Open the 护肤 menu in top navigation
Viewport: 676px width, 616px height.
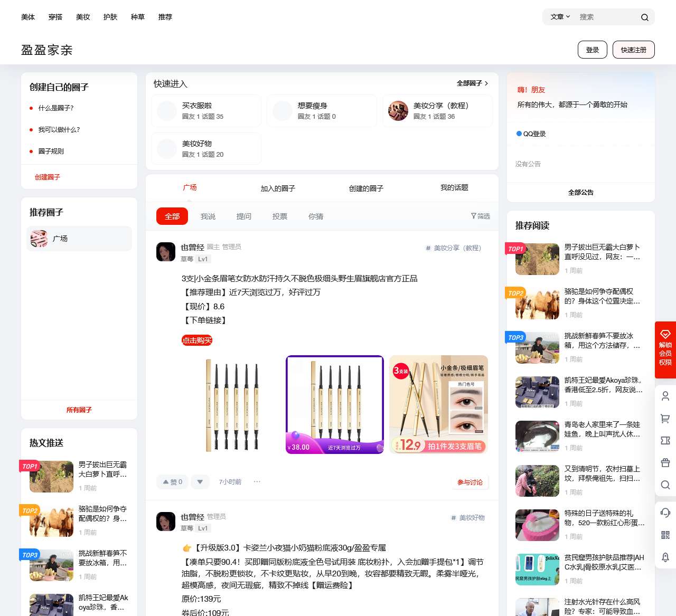tap(110, 17)
